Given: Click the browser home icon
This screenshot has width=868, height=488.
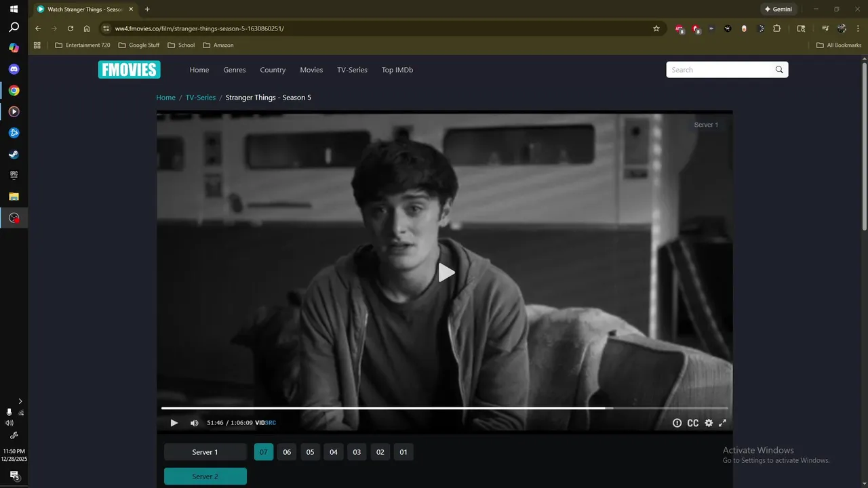Looking at the screenshot, I should click(x=87, y=28).
